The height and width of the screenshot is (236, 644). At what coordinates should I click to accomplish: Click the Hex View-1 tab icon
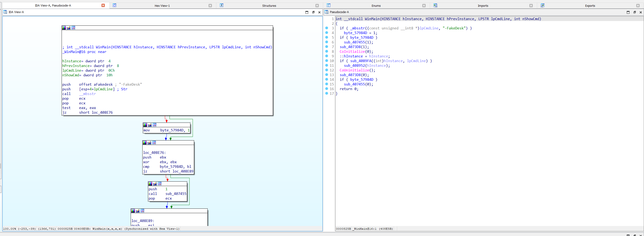(x=115, y=6)
